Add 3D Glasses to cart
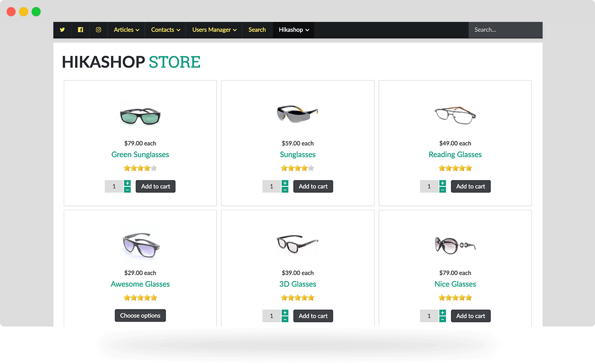The image size is (595, 364). pos(313,316)
